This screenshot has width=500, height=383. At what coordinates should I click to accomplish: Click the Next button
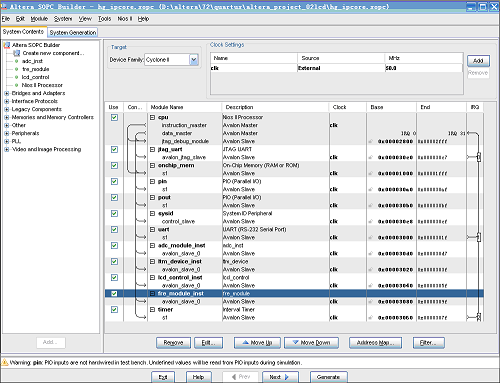click(280, 377)
